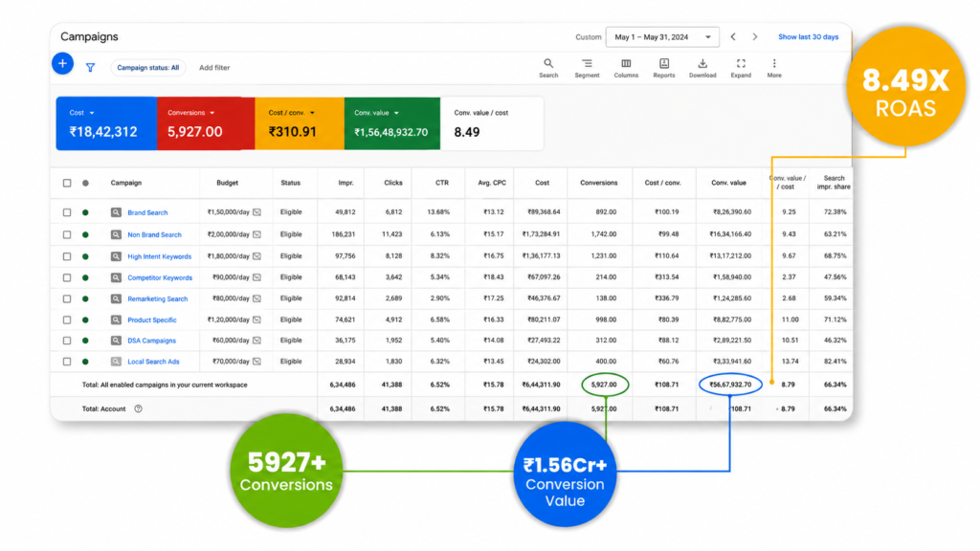
Task: Check the DSA Campaigns row checkbox
Action: (67, 341)
